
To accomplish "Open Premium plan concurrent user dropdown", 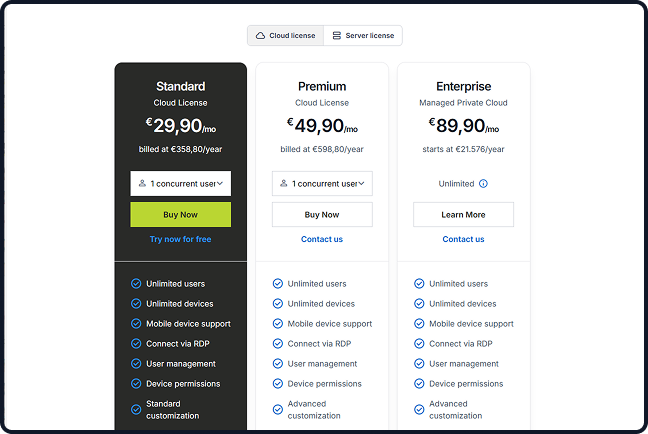I will [322, 184].
